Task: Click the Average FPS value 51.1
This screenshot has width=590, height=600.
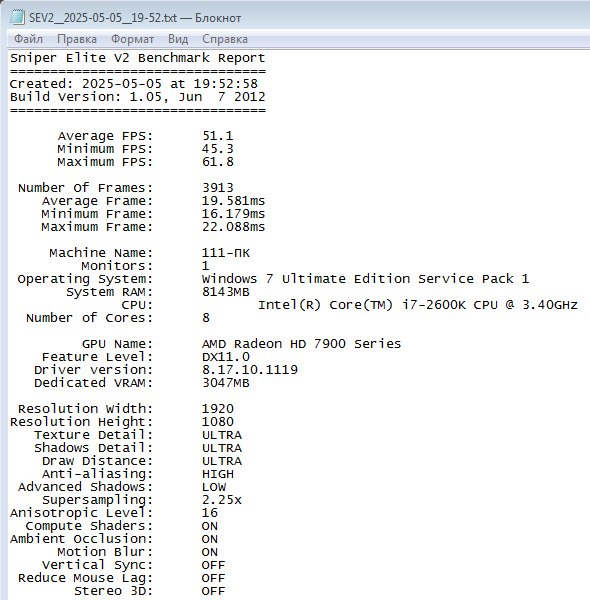Action: click(218, 136)
